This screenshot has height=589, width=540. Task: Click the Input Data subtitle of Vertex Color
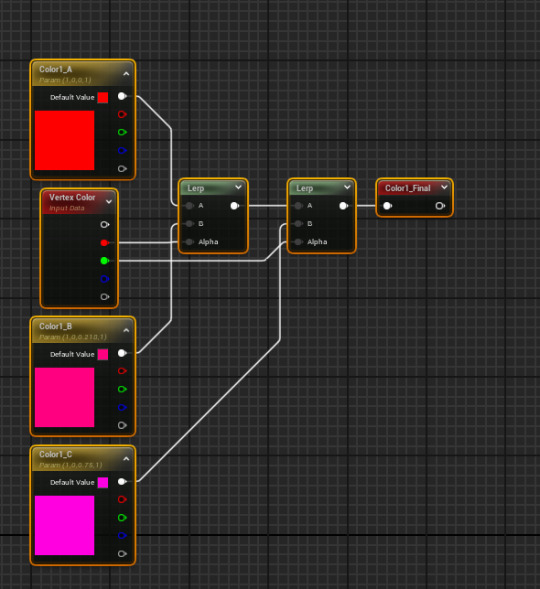(x=66, y=208)
